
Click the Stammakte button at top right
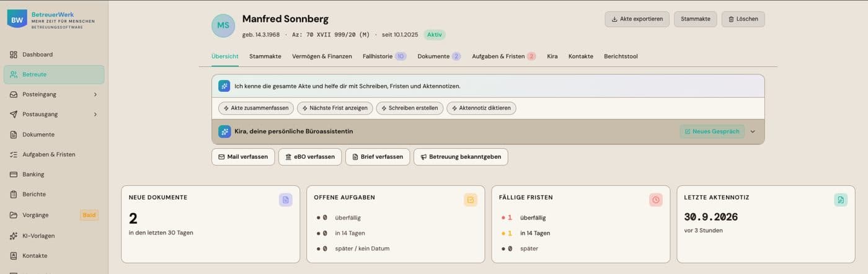pos(695,19)
